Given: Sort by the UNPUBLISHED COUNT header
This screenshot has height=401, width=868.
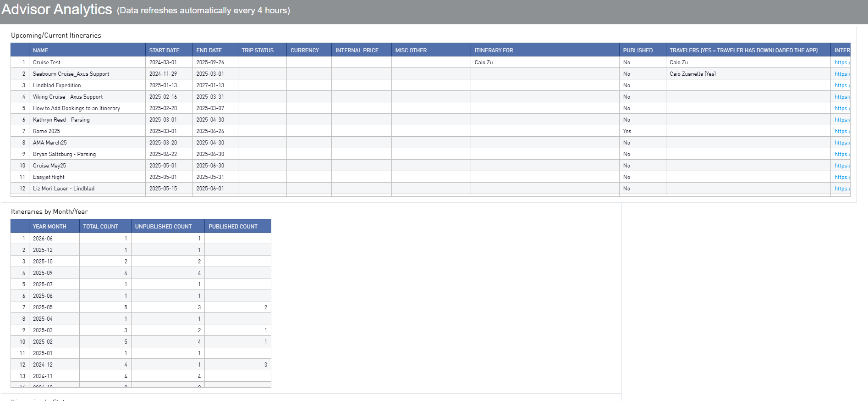Looking at the screenshot, I should 163,227.
